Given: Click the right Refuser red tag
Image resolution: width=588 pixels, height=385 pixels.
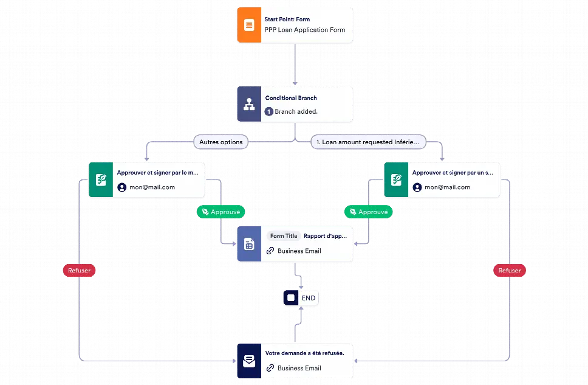Looking at the screenshot, I should coord(510,271).
